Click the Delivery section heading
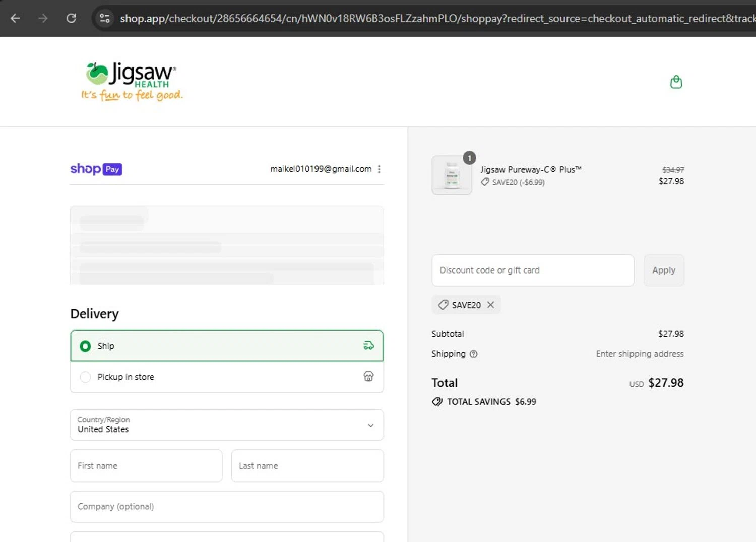This screenshot has width=756, height=542. tap(94, 314)
